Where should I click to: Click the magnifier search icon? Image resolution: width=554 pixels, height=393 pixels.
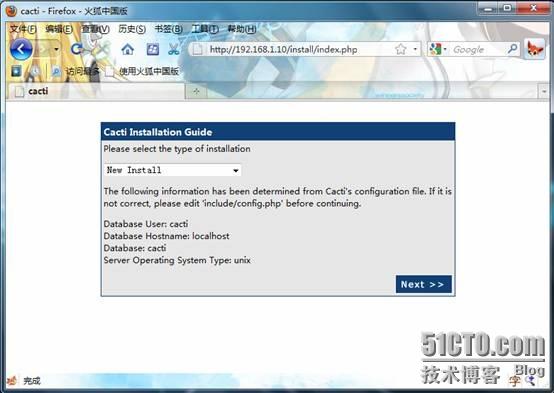(512, 49)
